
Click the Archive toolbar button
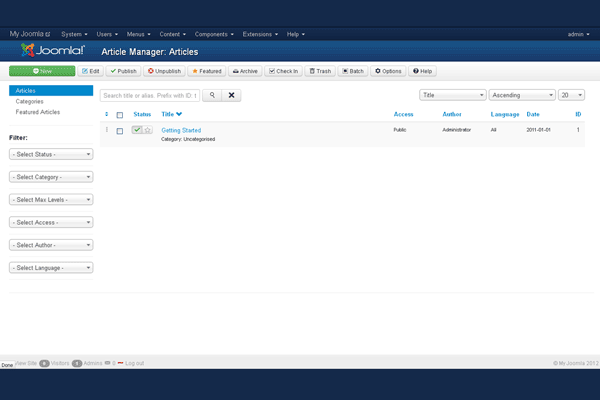tap(245, 71)
